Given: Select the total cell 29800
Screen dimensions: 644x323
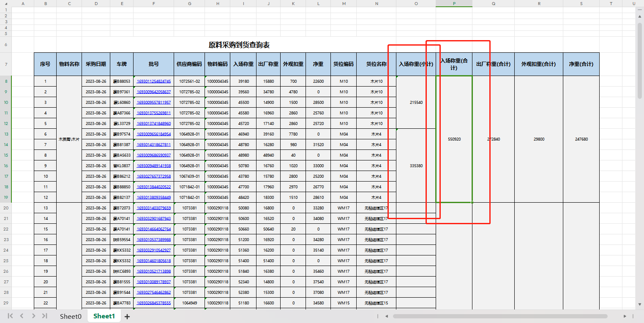Looking at the screenshot, I should pos(539,139).
